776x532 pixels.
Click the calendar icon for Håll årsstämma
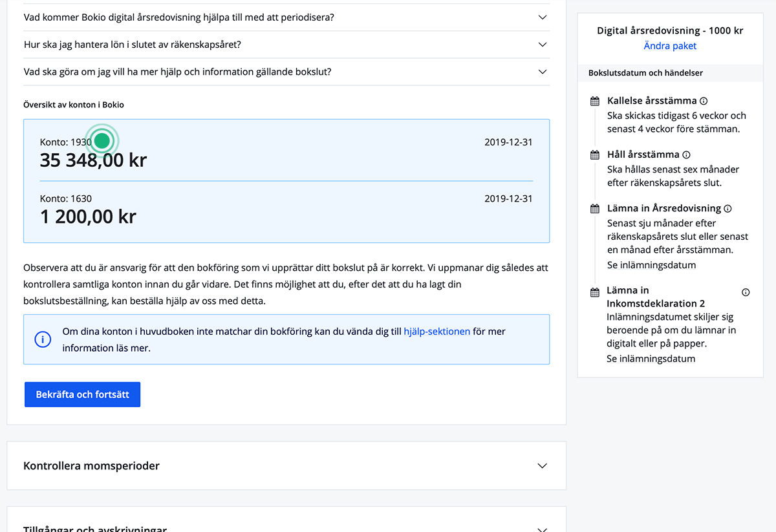pyautogui.click(x=595, y=155)
